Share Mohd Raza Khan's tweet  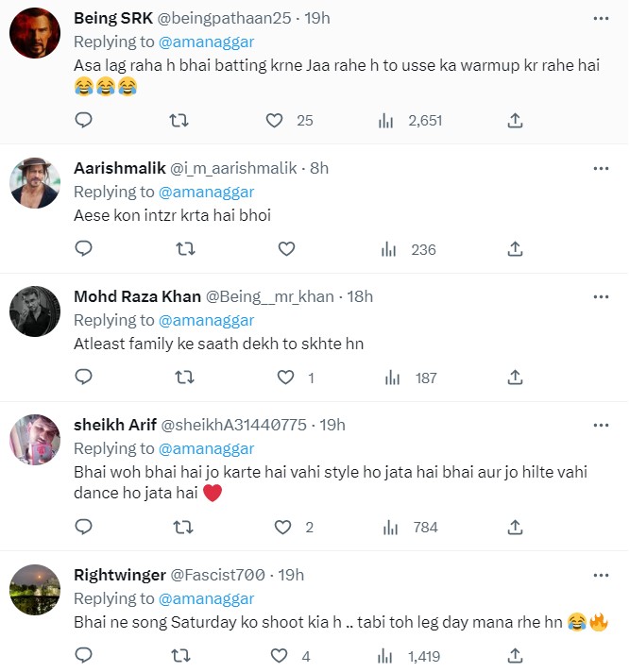tap(515, 378)
